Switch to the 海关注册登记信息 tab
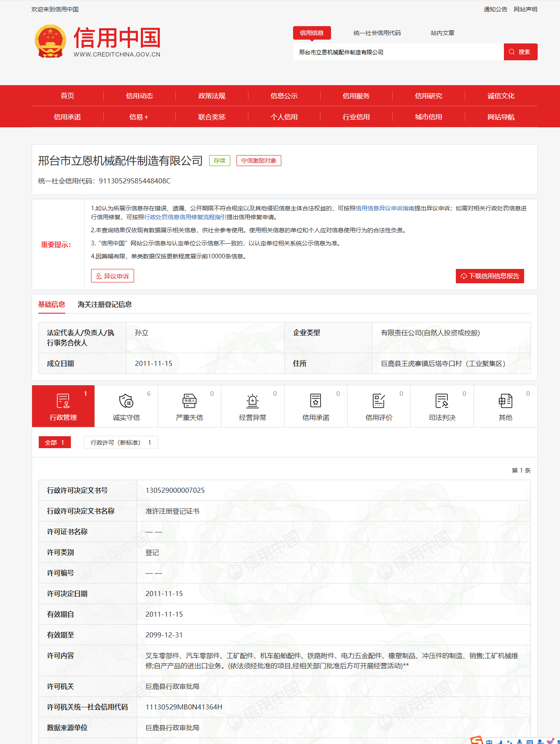 pos(105,304)
